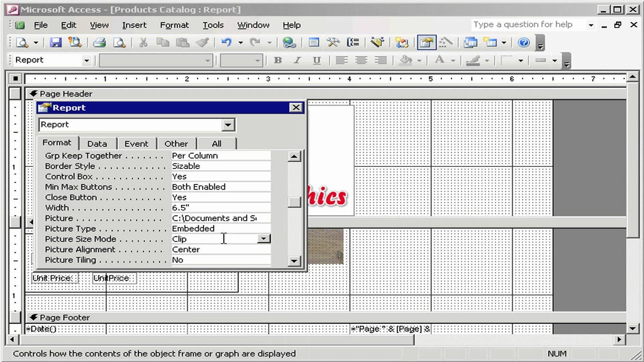The image size is (644, 362).
Task: Toggle the Field List panel
Action: 313,43
